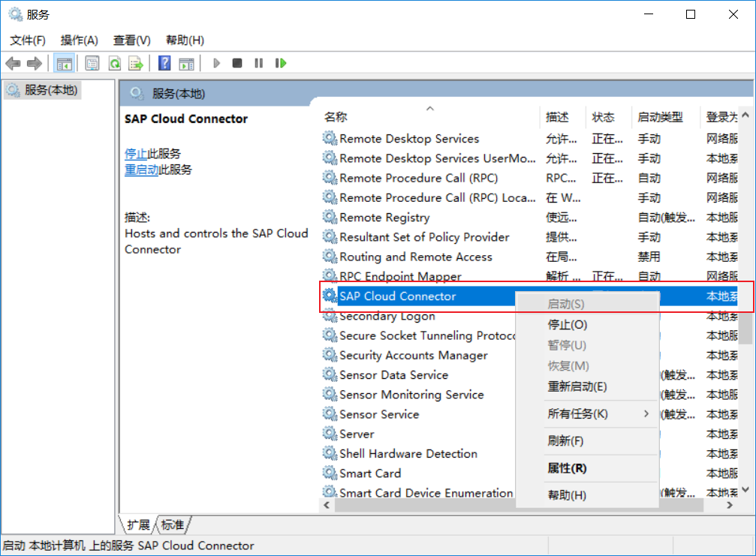Click the vertical scrollbar thumb
756x556 pixels.
click(746, 328)
